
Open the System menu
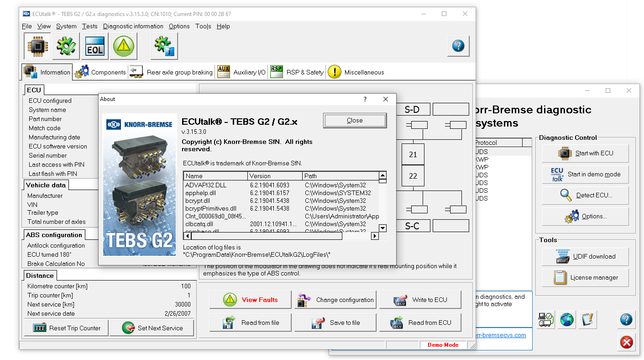pos(66,26)
